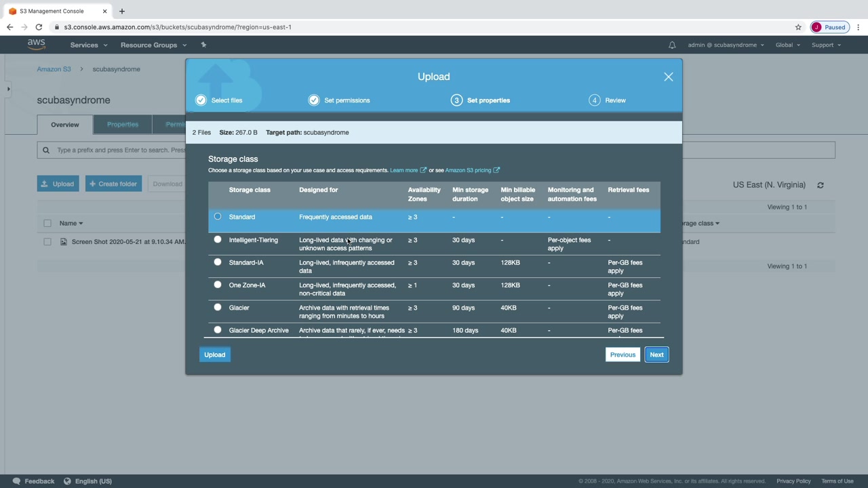The width and height of the screenshot is (868, 488).
Task: Click the Previous button in the dialog
Action: (622, 354)
